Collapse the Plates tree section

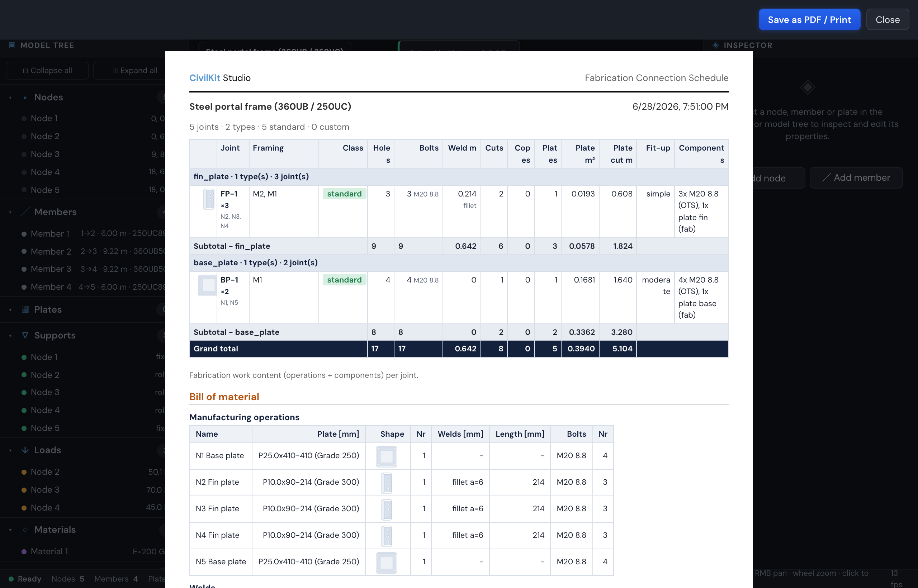[10, 310]
